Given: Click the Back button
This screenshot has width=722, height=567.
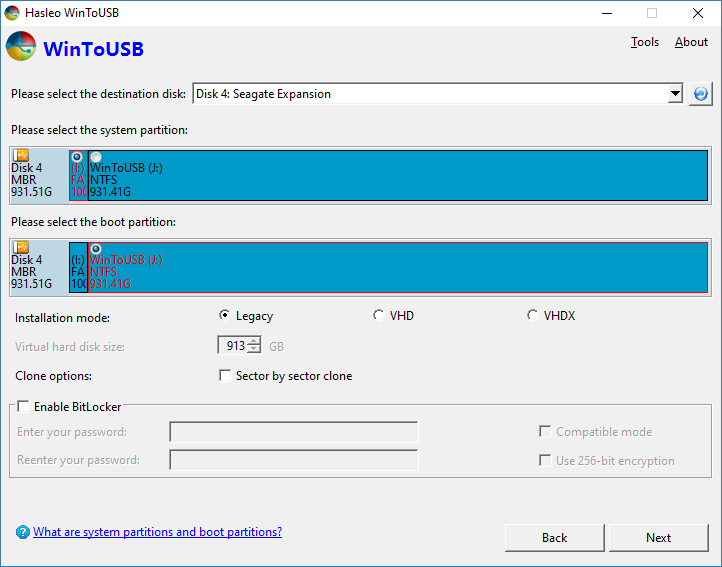Looking at the screenshot, I should click(554, 538).
